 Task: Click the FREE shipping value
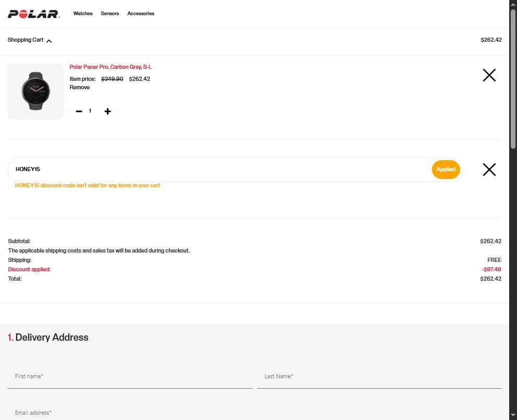[494, 260]
